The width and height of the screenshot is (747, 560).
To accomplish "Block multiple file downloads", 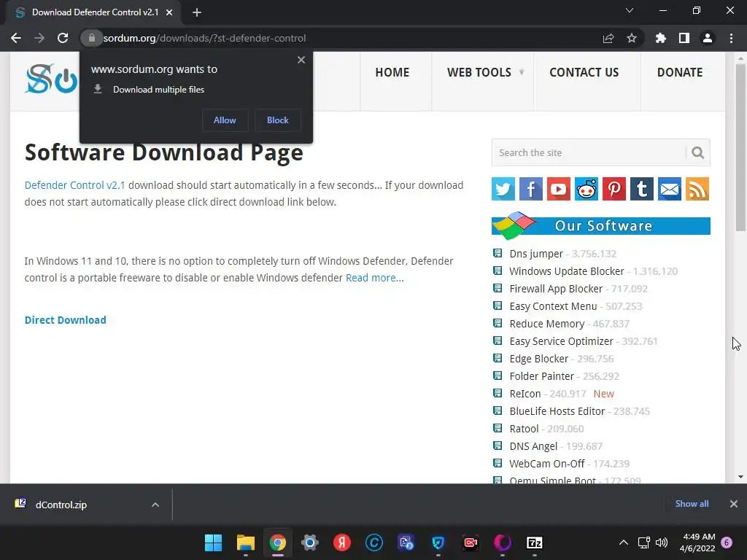I will pos(278,120).
